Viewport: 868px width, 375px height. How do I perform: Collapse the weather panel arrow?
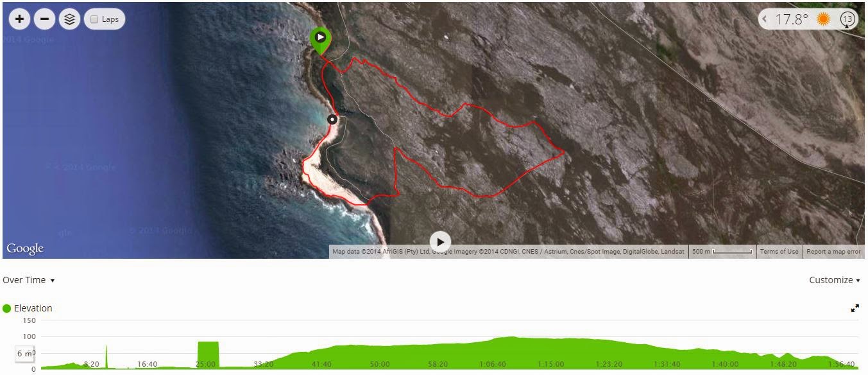click(x=765, y=19)
